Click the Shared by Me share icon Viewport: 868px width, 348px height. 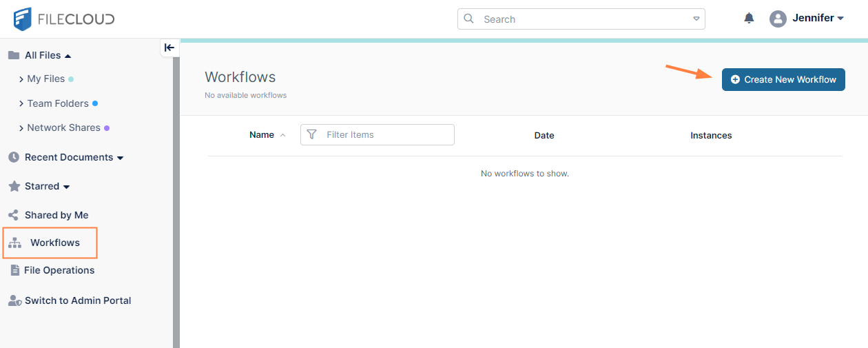pyautogui.click(x=13, y=215)
